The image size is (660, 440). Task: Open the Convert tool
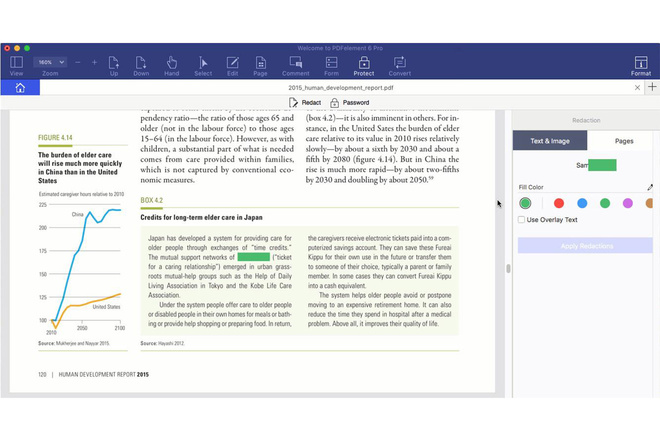click(x=399, y=66)
